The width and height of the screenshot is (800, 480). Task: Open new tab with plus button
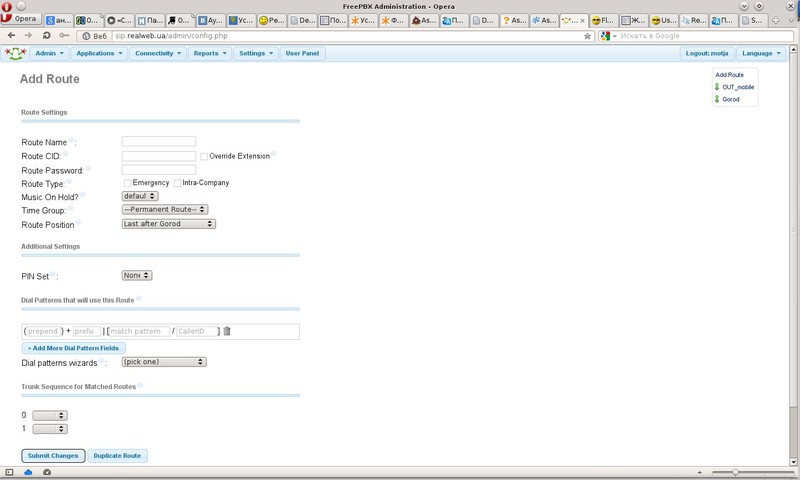tap(776, 20)
